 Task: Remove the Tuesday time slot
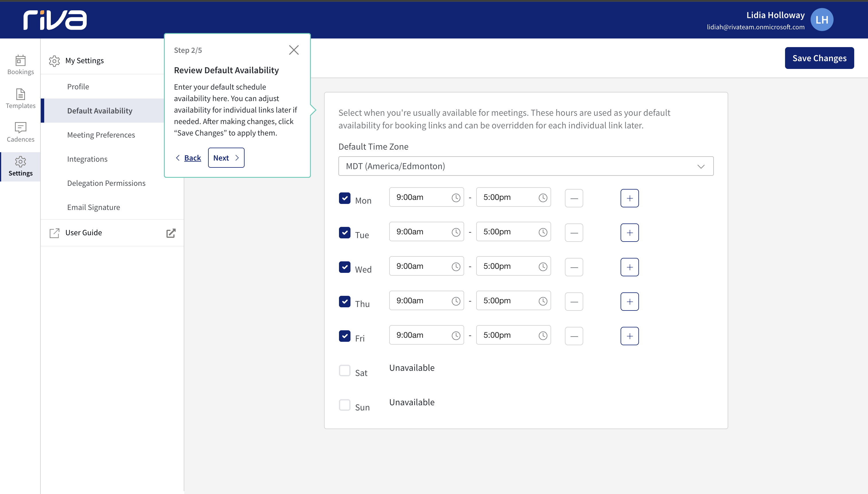(x=574, y=233)
